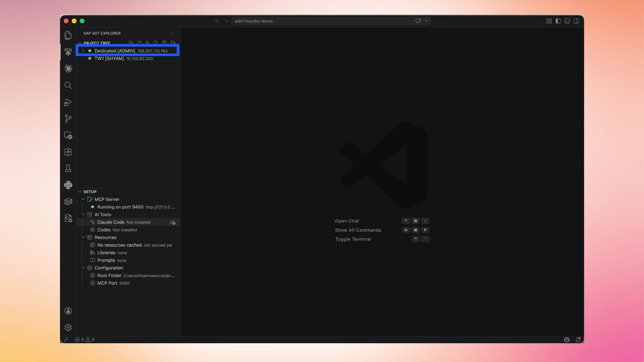Click the Claude sunburst icon in activity bar
644x362 pixels.
coord(68,69)
